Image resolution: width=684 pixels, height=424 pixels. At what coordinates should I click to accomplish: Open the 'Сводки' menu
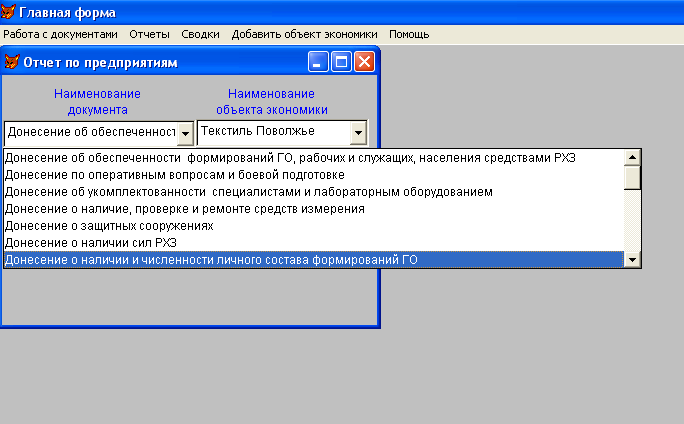click(x=201, y=34)
